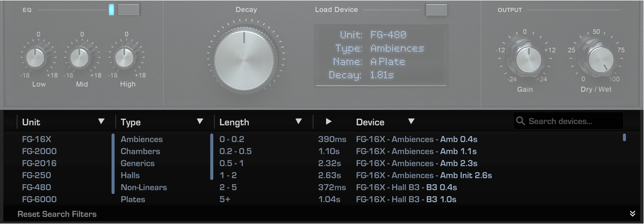Click the Name: A Plate display line

(x=369, y=62)
